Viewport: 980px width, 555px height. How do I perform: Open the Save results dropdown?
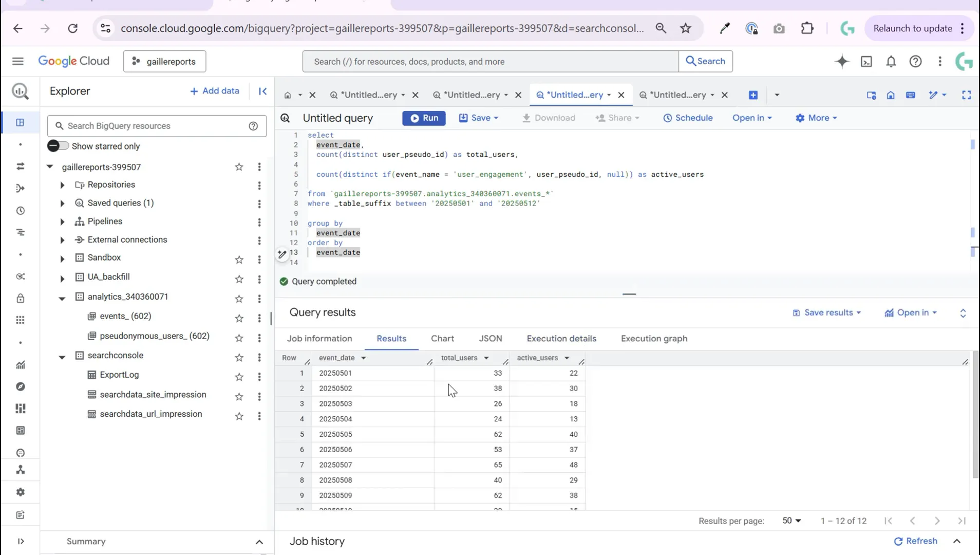coord(826,312)
